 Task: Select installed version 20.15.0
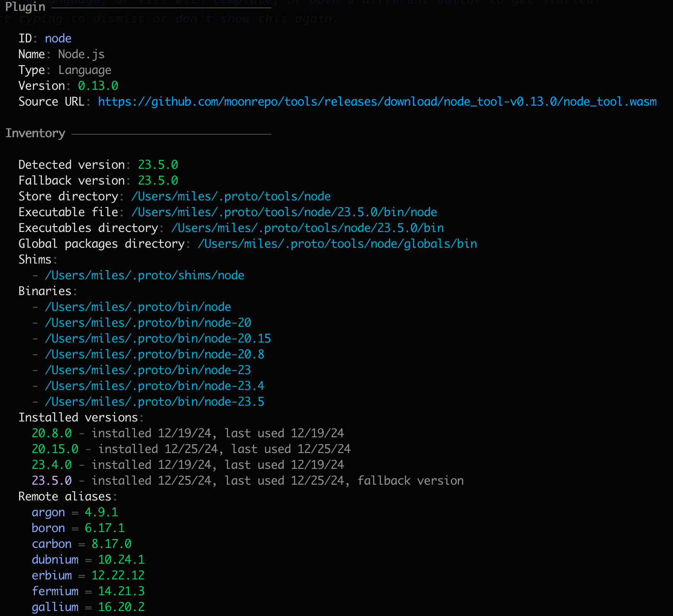(x=55, y=449)
